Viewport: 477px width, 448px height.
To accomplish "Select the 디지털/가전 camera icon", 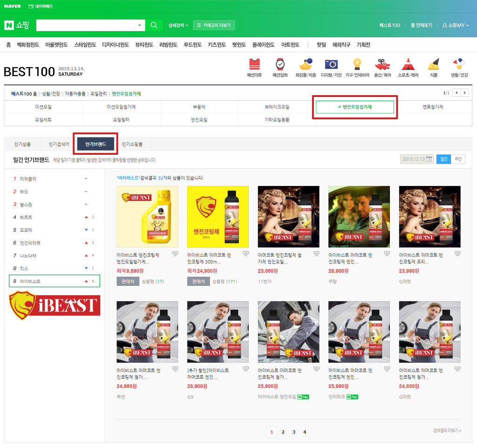I will [x=331, y=67].
